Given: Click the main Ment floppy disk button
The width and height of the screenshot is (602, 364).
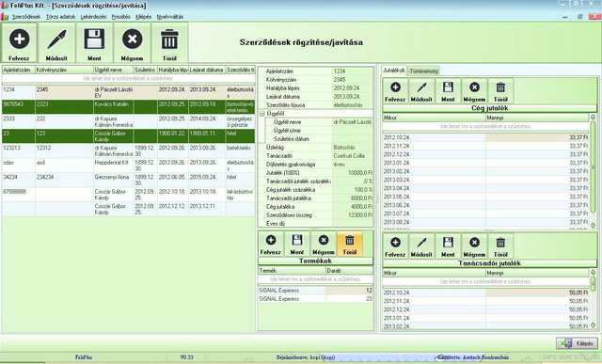Looking at the screenshot, I should 94,42.
